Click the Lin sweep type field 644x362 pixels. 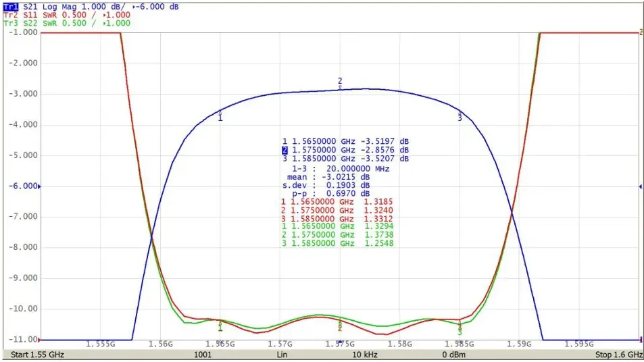coord(282,355)
